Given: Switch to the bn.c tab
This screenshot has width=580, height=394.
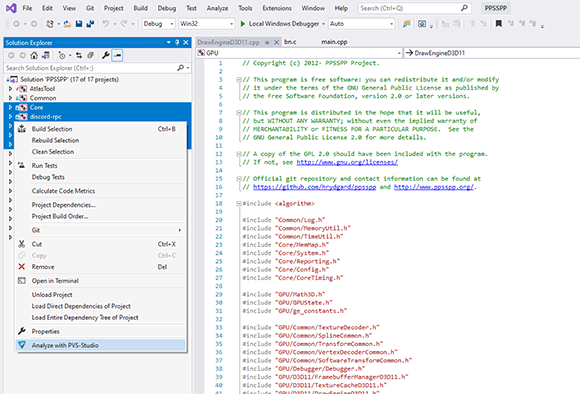Looking at the screenshot, I should (290, 42).
